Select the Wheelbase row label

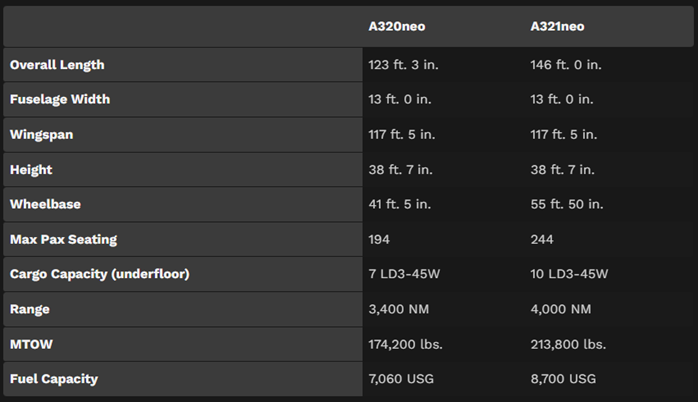pos(45,204)
